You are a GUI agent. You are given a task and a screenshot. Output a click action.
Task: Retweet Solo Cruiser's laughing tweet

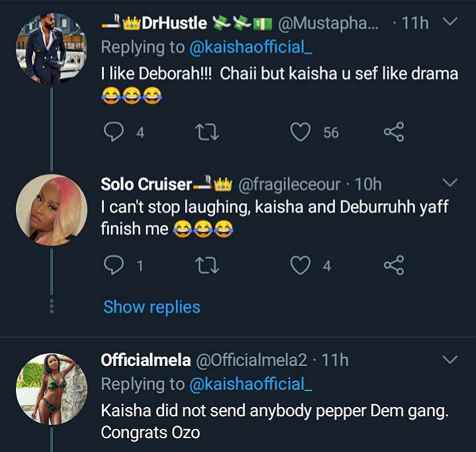click(208, 266)
